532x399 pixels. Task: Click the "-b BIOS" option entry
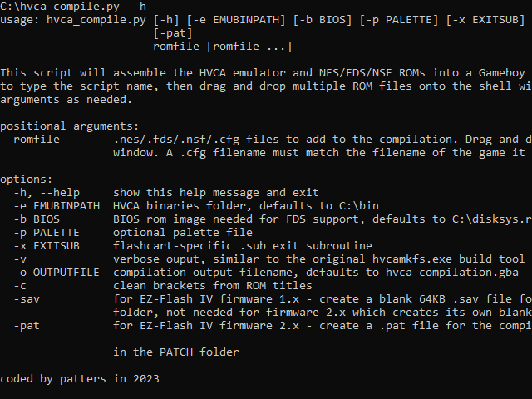(35, 219)
